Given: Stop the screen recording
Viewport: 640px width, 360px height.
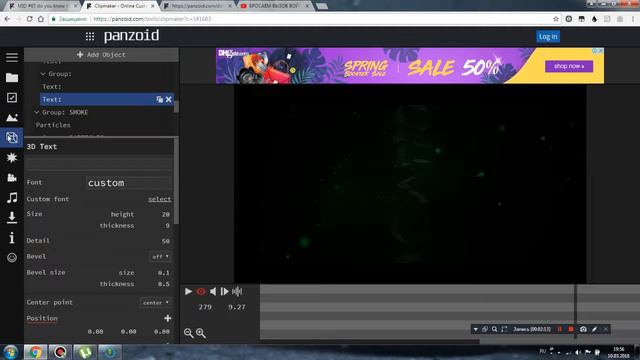Looking at the screenshot, I should pos(571,329).
